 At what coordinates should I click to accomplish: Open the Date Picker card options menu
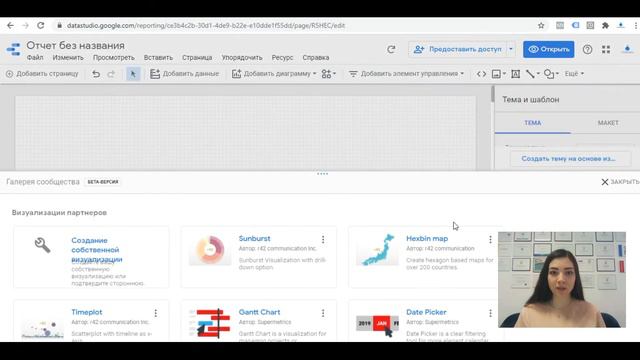coord(490,313)
